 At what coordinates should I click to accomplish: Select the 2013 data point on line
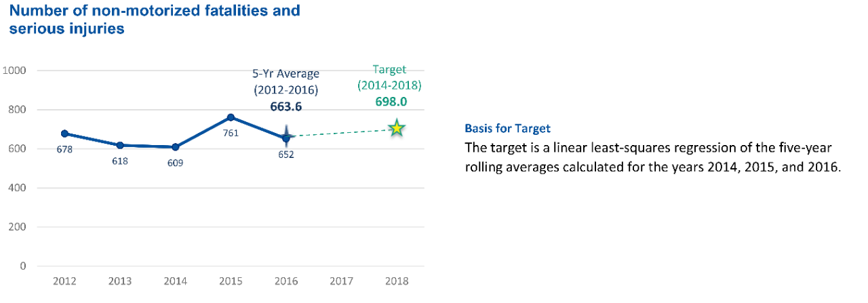[x=120, y=145]
